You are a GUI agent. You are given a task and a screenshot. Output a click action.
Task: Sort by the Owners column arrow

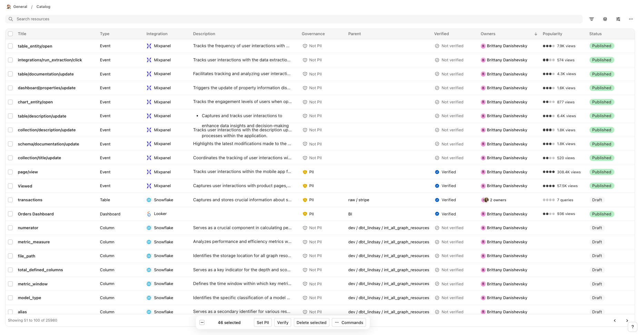point(536,34)
